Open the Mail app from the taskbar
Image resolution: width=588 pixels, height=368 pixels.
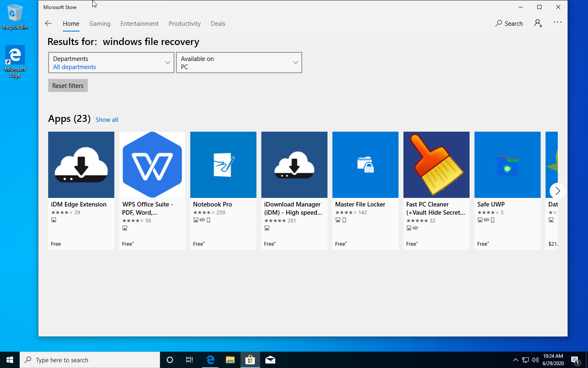(270, 360)
